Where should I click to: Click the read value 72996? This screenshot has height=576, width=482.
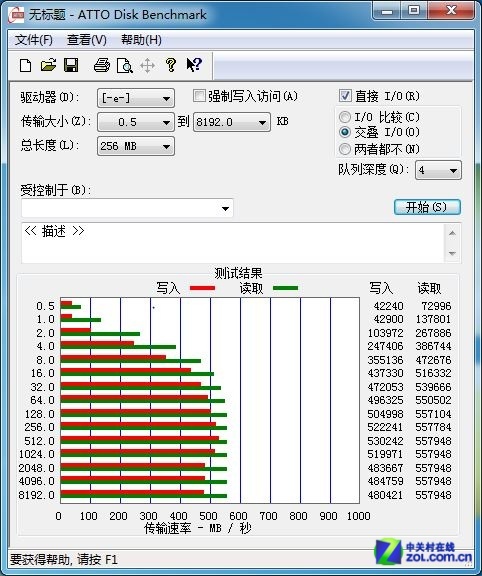(436, 306)
